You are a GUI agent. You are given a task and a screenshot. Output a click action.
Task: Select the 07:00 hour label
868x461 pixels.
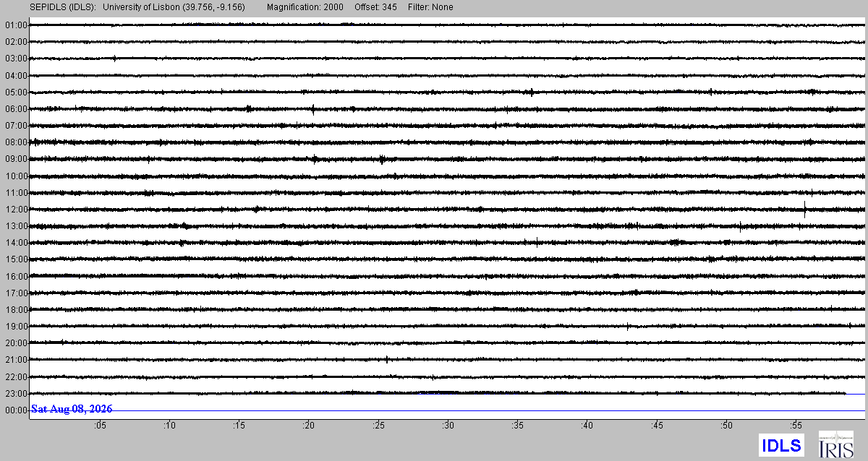pyautogui.click(x=16, y=126)
